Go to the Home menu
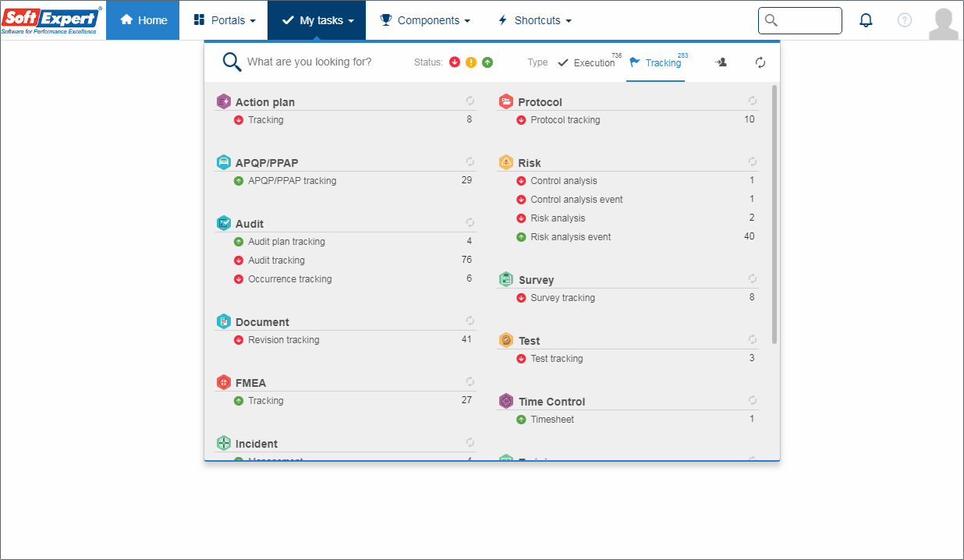Viewport: 964px width, 560px height. 143,20
